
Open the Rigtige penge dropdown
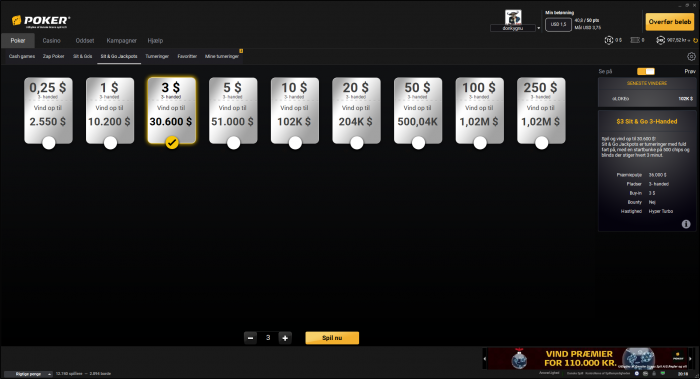click(28, 374)
